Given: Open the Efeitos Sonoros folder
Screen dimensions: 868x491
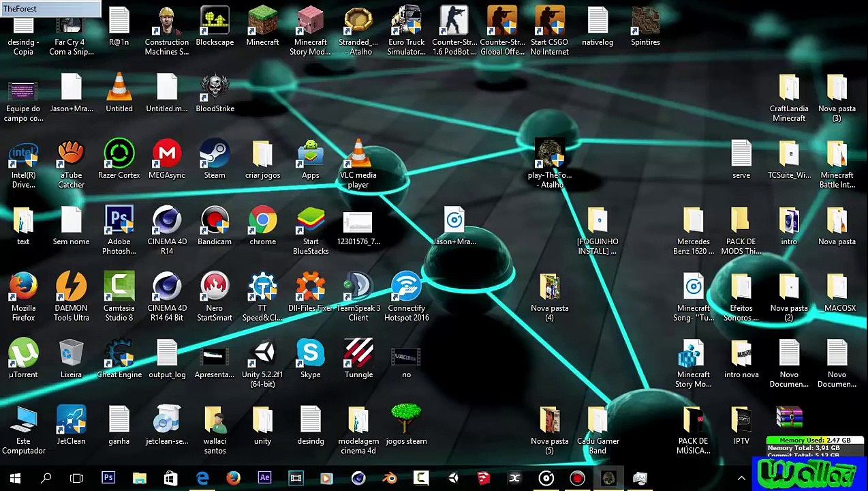Looking at the screenshot, I should (741, 298).
